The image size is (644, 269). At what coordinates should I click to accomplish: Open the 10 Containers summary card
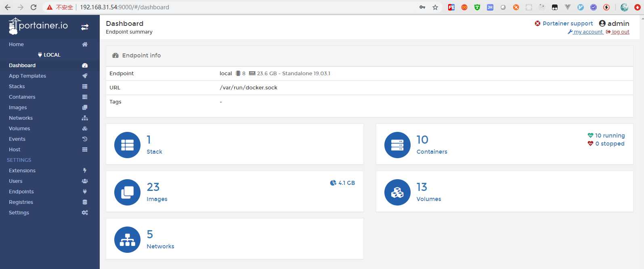point(505,144)
